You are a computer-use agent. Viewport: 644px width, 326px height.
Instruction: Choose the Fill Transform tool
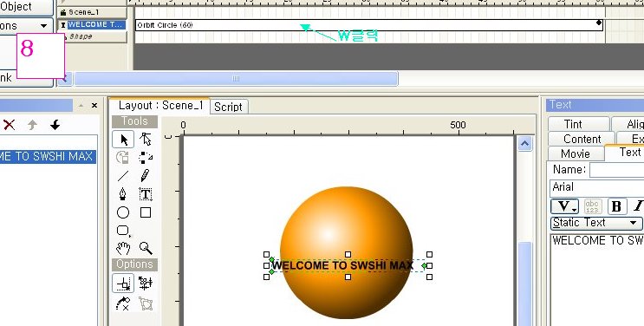pyautogui.click(x=123, y=158)
